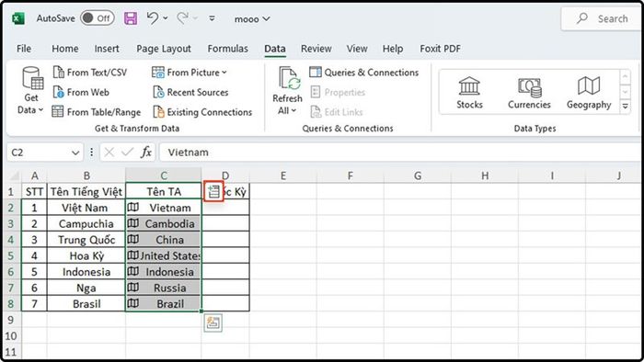The width and height of the screenshot is (644, 362).
Task: Select the Stocks data type
Action: (x=469, y=93)
